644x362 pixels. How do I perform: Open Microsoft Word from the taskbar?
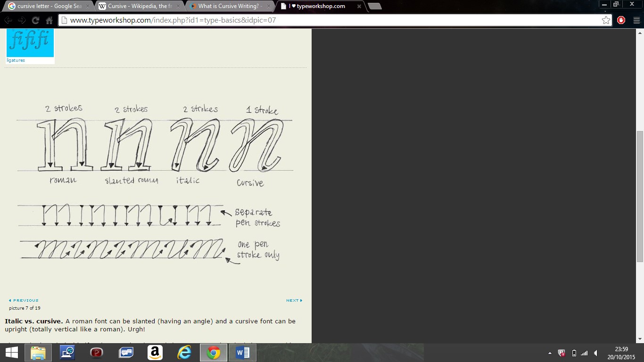click(243, 353)
